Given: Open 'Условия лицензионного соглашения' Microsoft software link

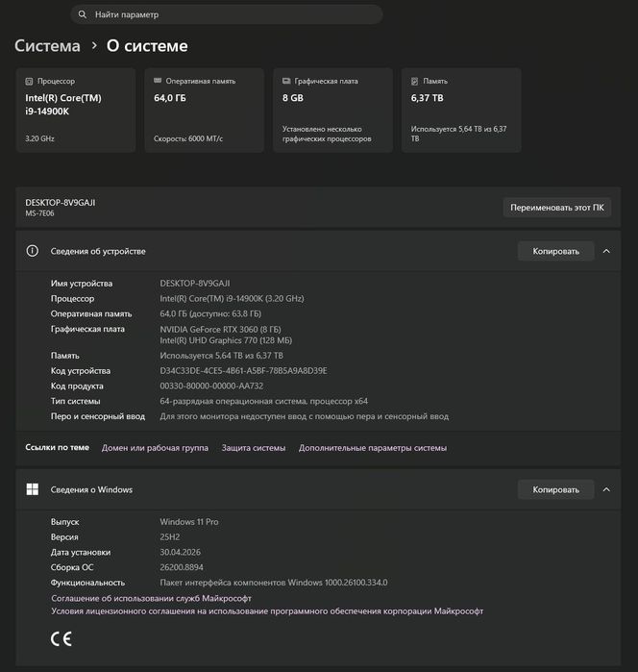Looking at the screenshot, I should click(x=267, y=611).
